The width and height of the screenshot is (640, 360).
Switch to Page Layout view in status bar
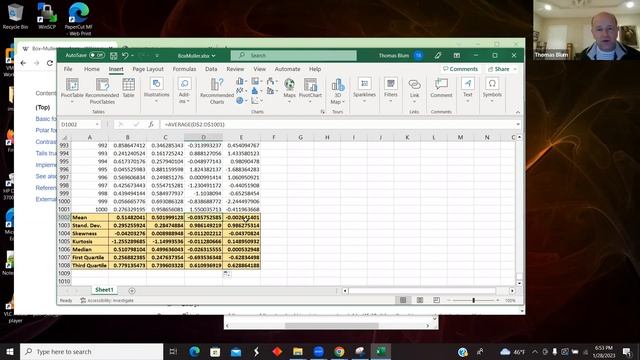coord(420,300)
